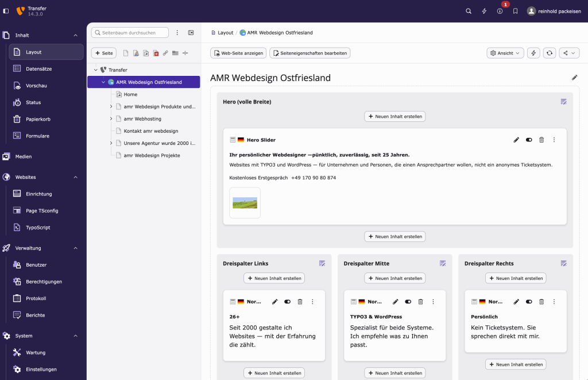
Task: Open backend search via the magnifier icon
Action: 468,11
